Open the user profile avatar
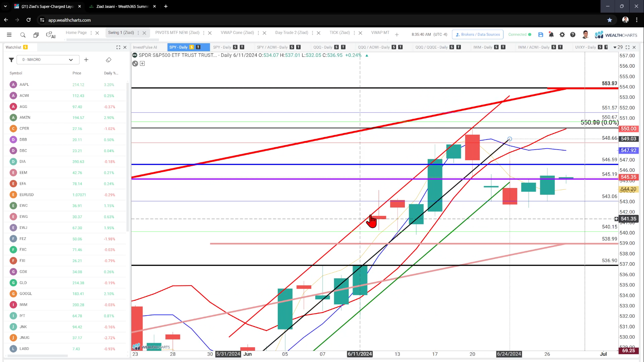Image resolution: width=644 pixels, height=362 pixels. (585, 35)
